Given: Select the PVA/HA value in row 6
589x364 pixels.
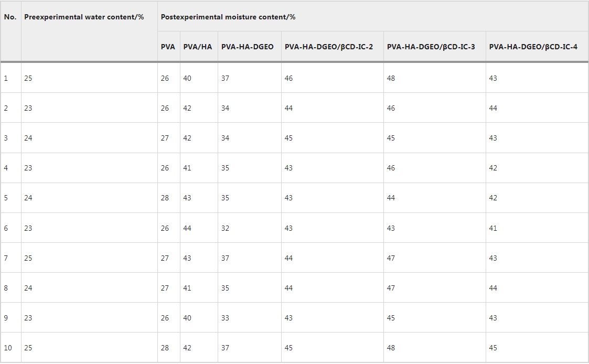Looking at the screenshot, I should click(187, 228).
